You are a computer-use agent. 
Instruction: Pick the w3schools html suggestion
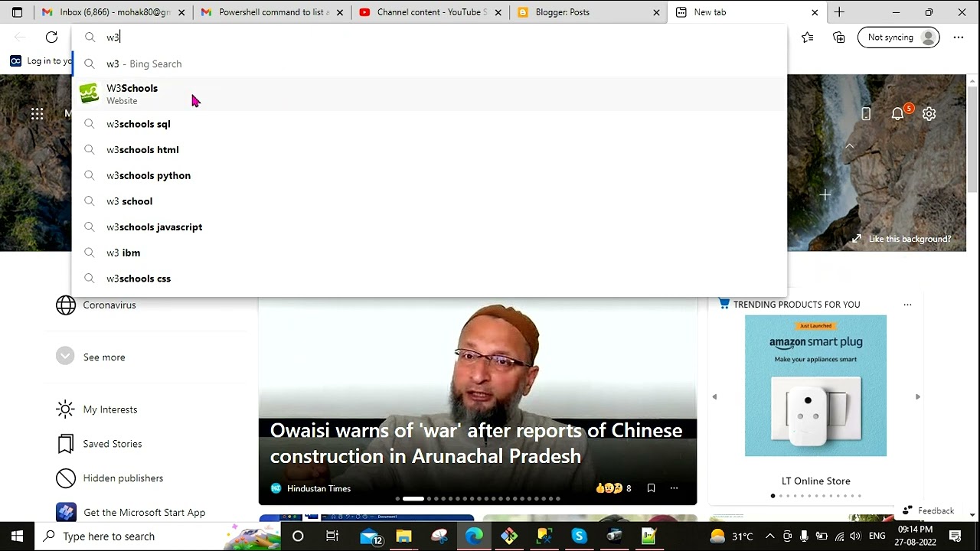[x=429, y=149]
